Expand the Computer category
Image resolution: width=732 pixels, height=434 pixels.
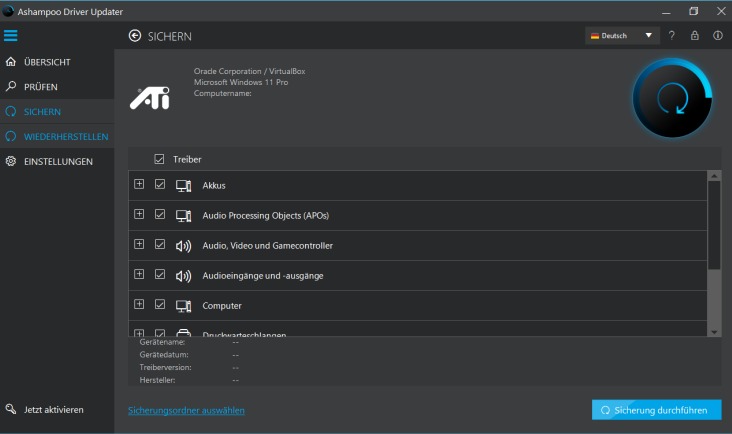[139, 304]
